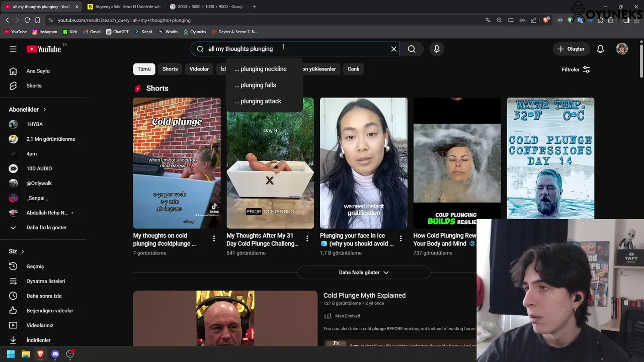Click the share icon in address bar
The image size is (644, 362).
point(533,20)
